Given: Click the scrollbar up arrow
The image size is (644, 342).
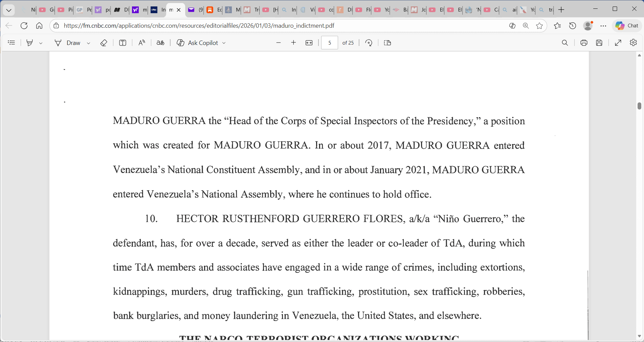Looking at the screenshot, I should (x=639, y=55).
